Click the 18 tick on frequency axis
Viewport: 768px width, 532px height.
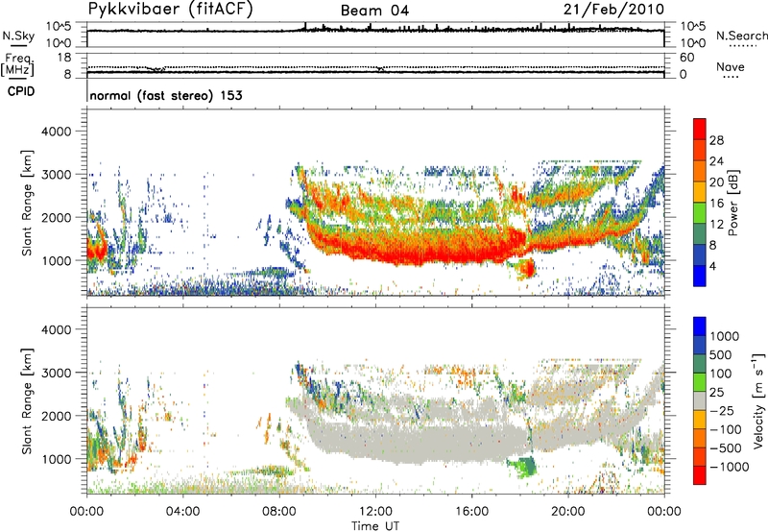(64, 58)
